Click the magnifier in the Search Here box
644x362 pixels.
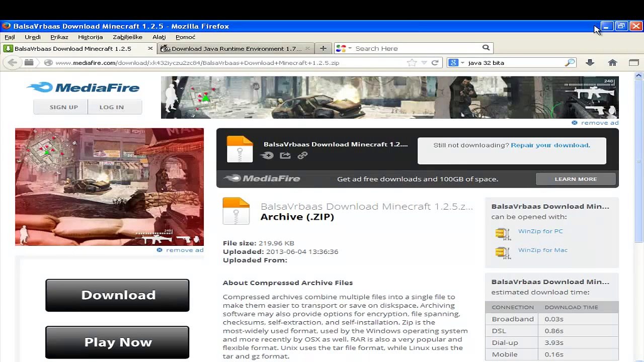(x=486, y=48)
